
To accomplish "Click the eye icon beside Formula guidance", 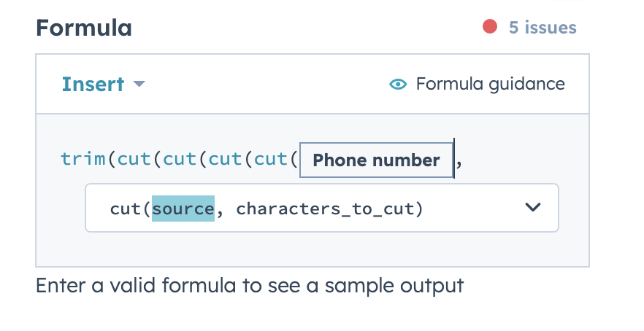I will [398, 85].
